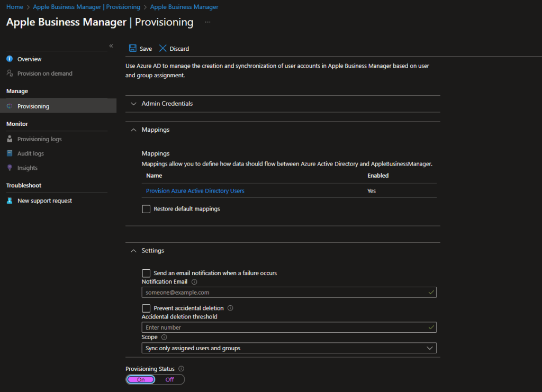Enable the Restore default mappings checkbox
The height and width of the screenshot is (392, 542).
point(146,209)
